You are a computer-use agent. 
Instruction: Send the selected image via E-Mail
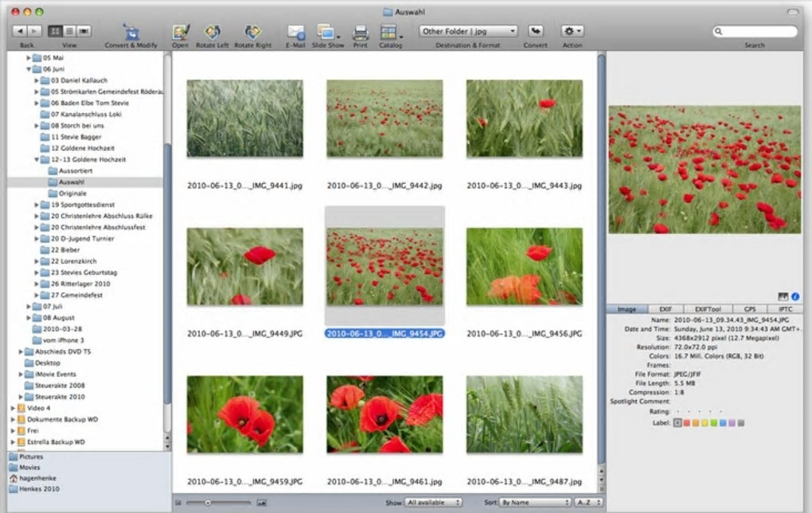coord(295,33)
